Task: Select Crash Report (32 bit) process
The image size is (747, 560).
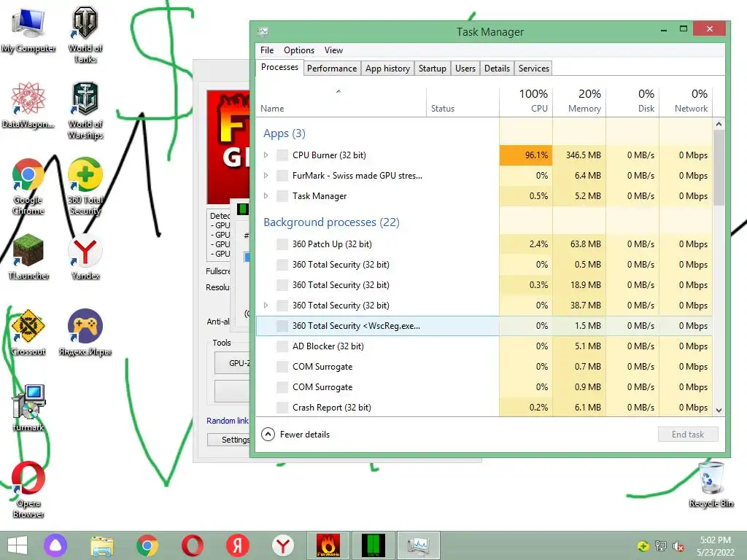Action: [484, 408]
